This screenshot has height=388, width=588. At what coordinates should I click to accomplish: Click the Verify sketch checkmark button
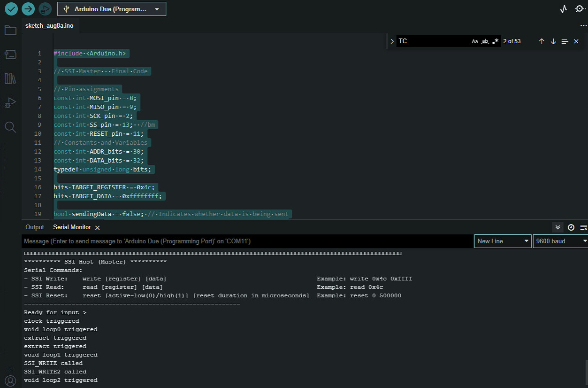click(x=11, y=8)
